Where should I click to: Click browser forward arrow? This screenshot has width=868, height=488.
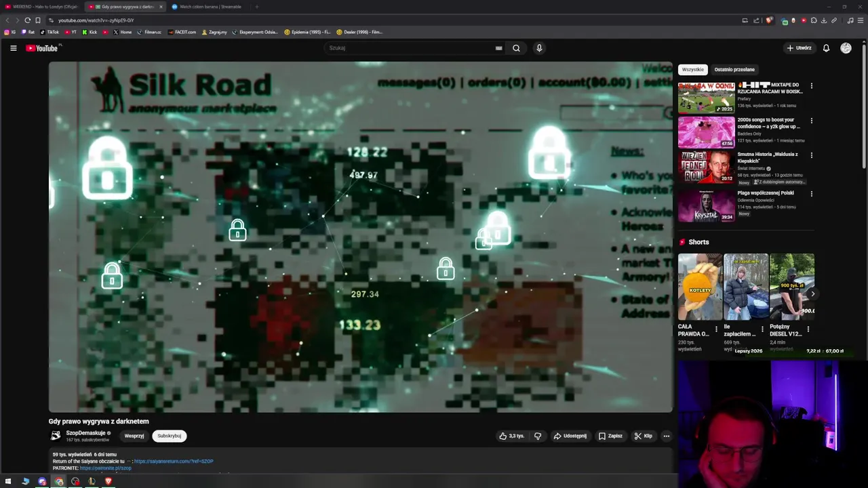point(17,20)
